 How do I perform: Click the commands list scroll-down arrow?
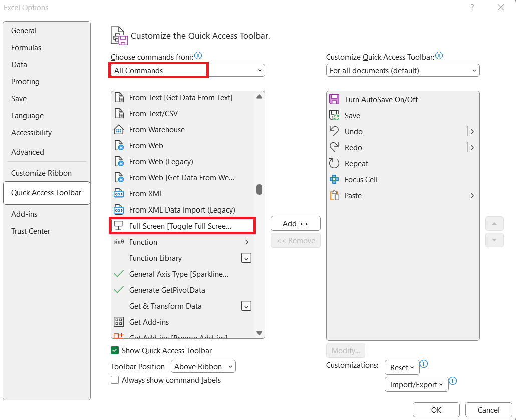[260, 333]
